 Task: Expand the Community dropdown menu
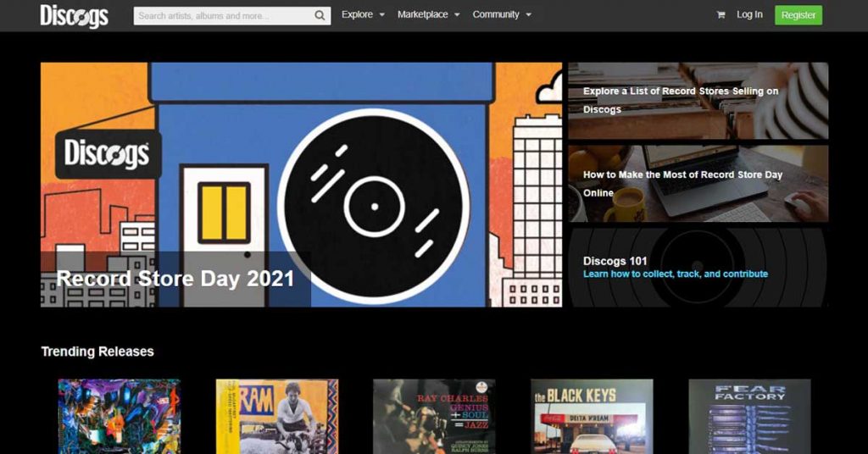[x=502, y=15]
